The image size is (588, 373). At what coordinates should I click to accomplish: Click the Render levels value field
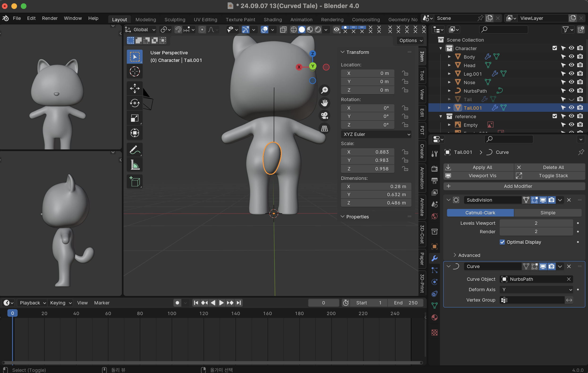coord(536,232)
